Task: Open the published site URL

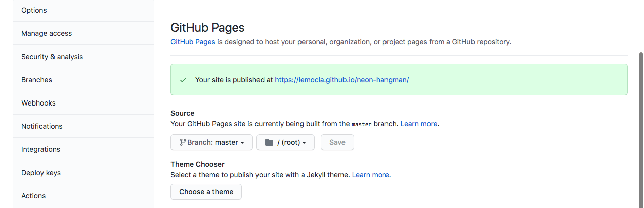Action: tap(341, 80)
